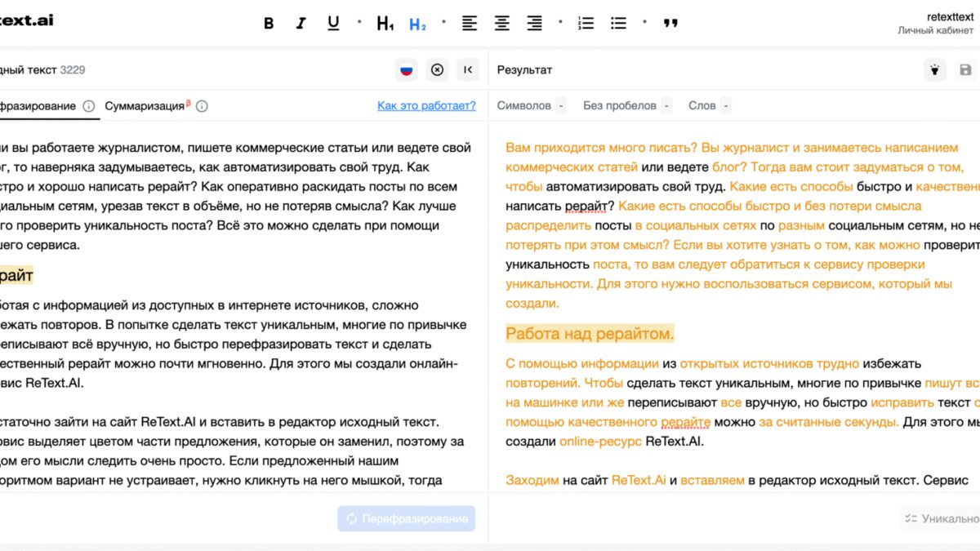This screenshot has width=980, height=551.
Task: Toggle the bulleted list option
Action: click(618, 23)
